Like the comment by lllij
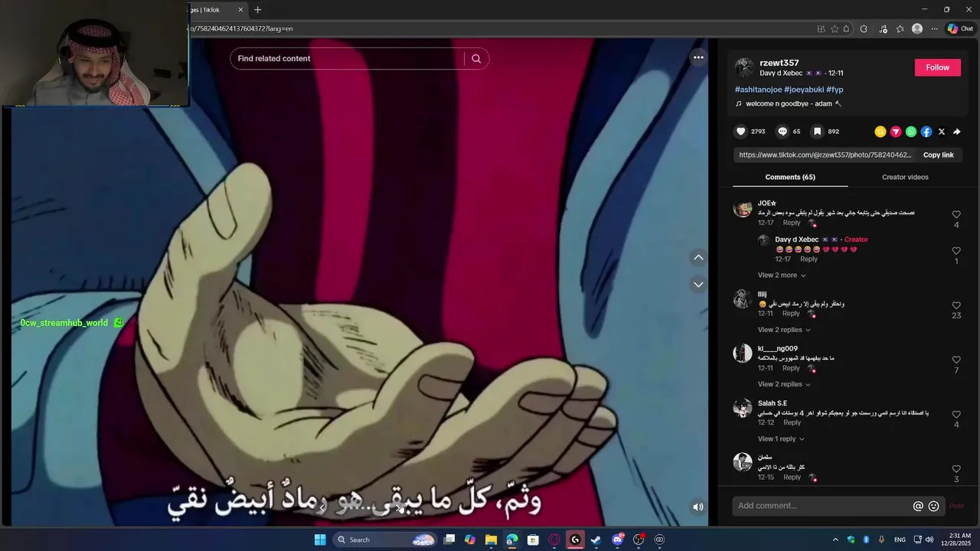Image resolution: width=980 pixels, height=551 pixels. [956, 305]
